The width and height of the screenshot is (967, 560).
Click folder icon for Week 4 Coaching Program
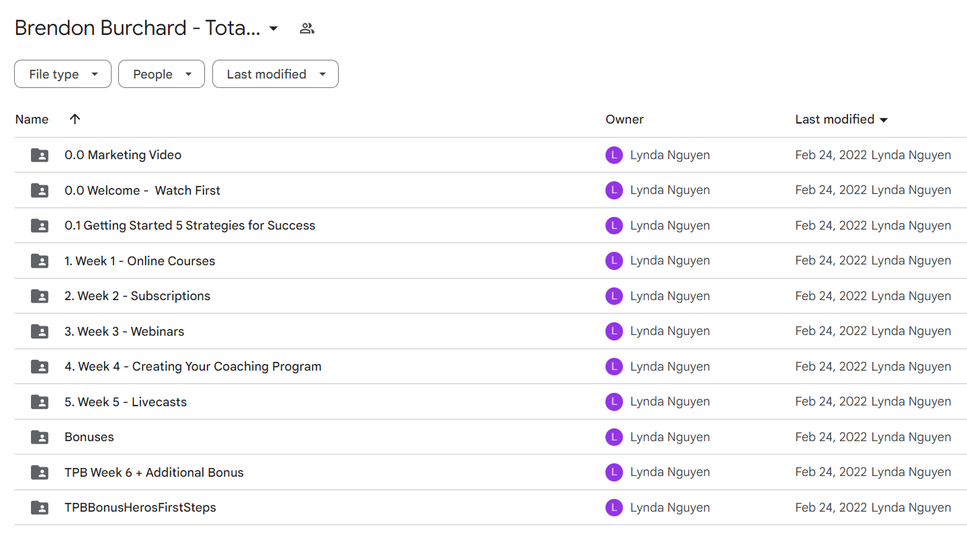40,367
